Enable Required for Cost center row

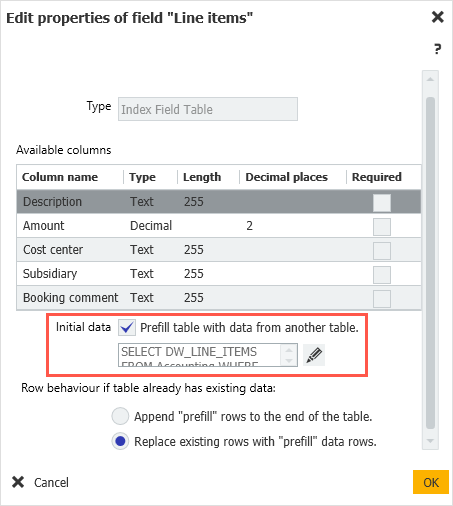click(x=382, y=251)
